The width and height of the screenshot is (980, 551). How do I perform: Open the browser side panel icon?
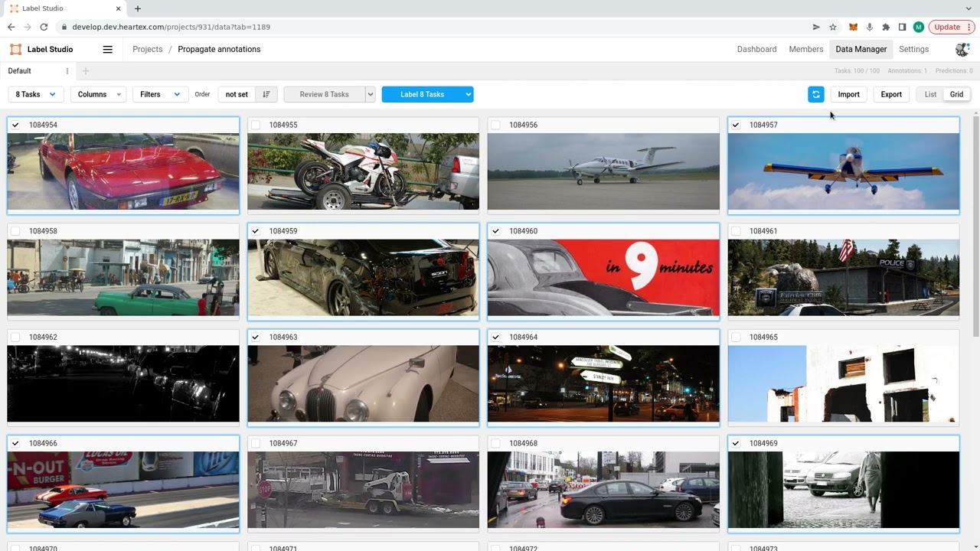pos(902,27)
